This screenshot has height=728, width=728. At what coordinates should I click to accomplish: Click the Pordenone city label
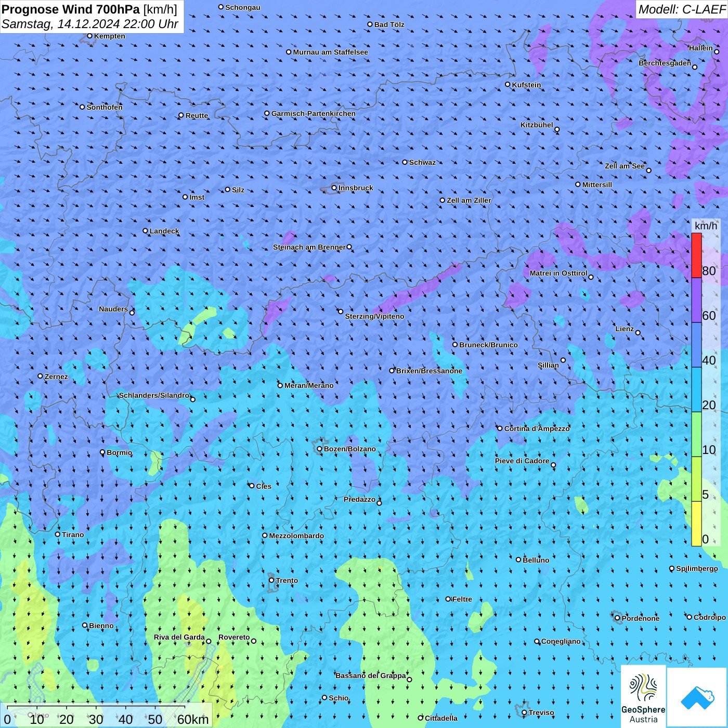[x=641, y=618]
